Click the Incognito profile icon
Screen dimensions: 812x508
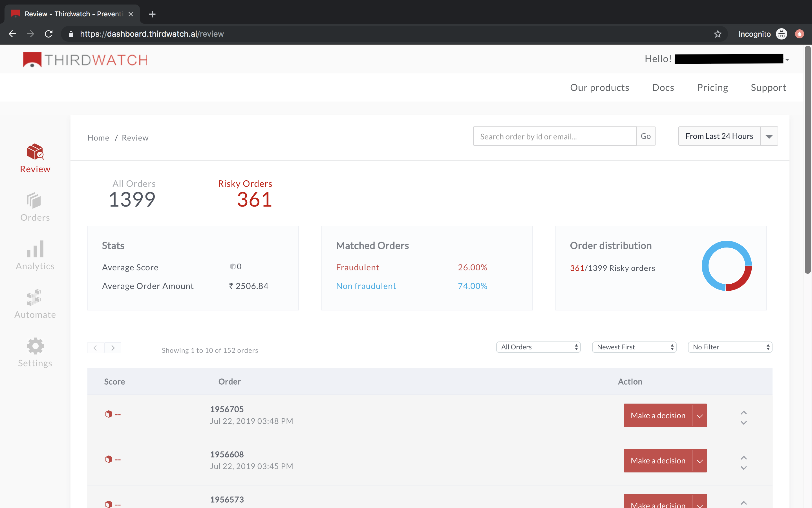tap(782, 34)
